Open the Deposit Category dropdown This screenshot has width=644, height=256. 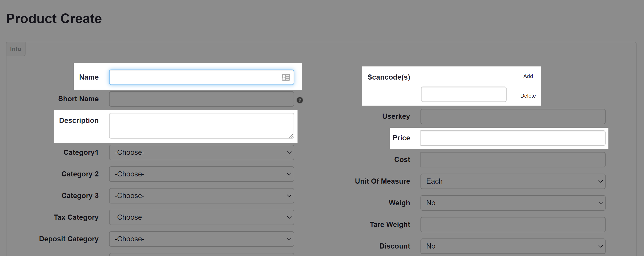(201, 239)
